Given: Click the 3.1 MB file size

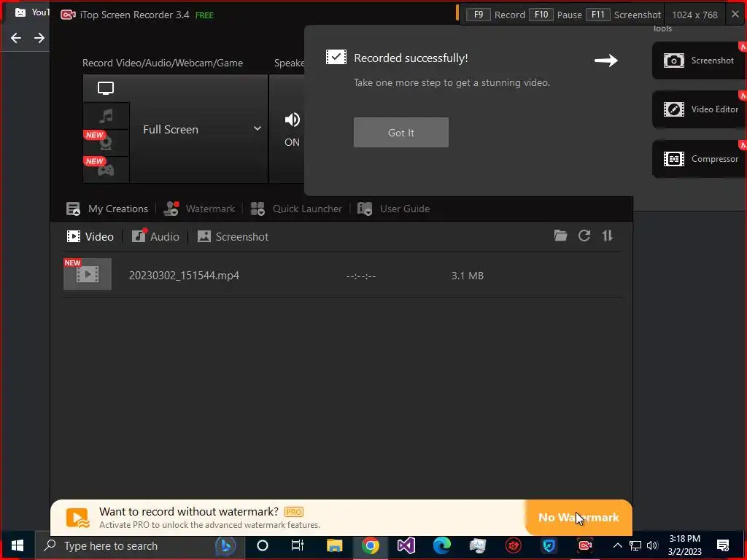Looking at the screenshot, I should coord(468,276).
